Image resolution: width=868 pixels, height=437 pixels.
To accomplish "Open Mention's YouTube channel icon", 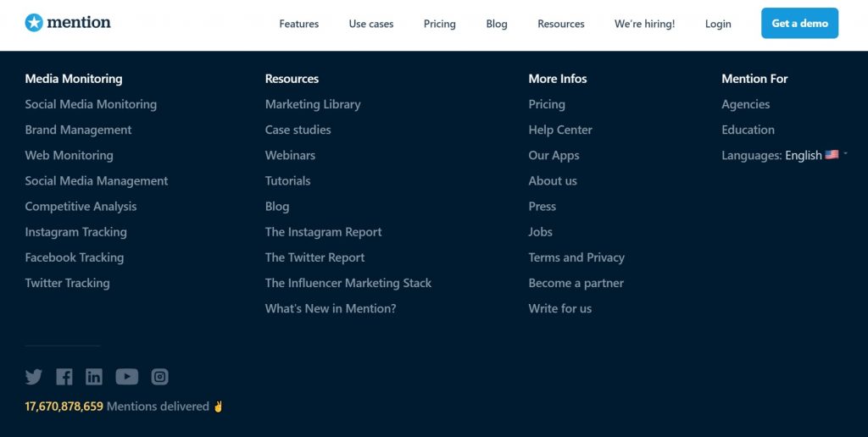I will (127, 377).
